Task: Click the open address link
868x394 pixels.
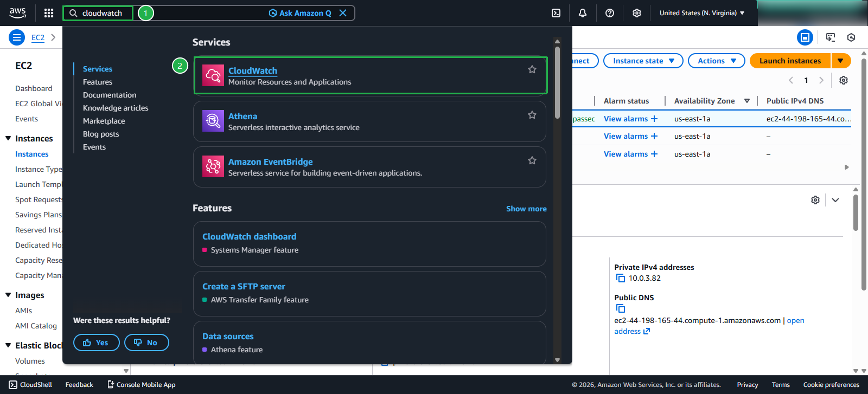Action: (709, 326)
